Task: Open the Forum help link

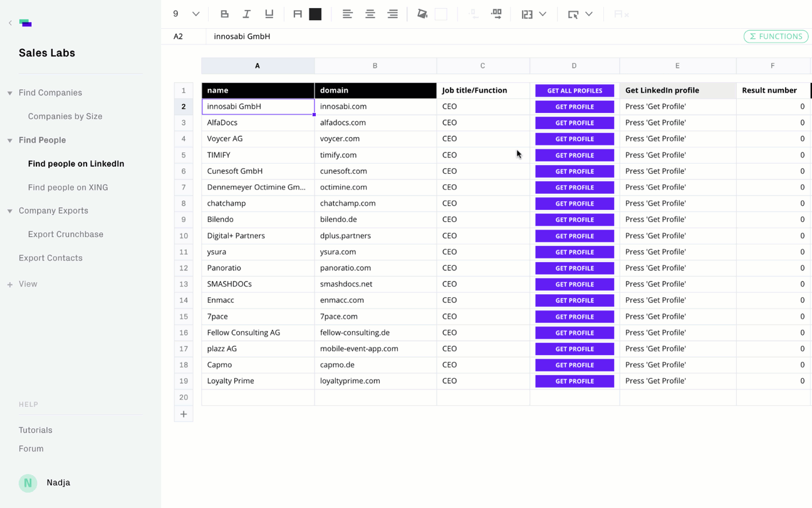Action: [31, 448]
